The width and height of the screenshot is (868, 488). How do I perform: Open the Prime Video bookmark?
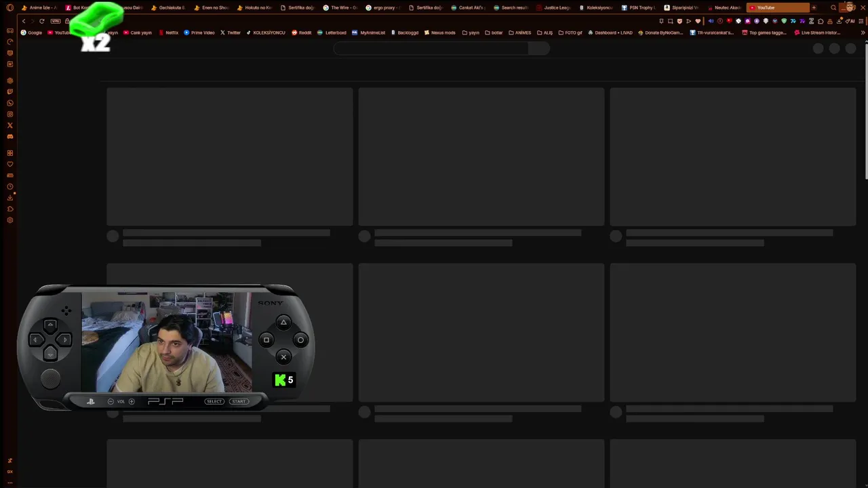pyautogui.click(x=199, y=33)
